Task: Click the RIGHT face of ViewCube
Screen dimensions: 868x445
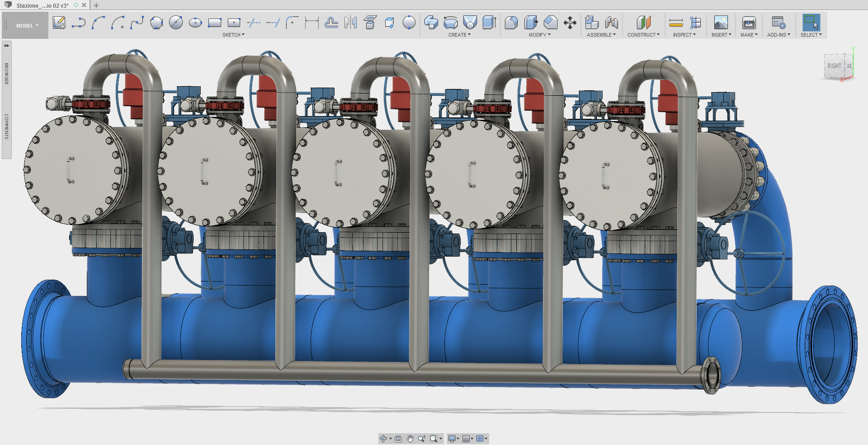Action: coord(834,66)
